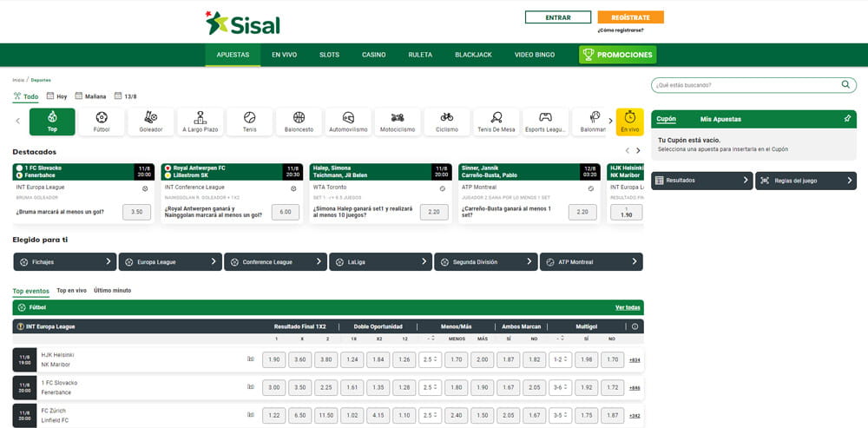Select the Baloncesto category icon
This screenshot has width=868, height=428.
[x=299, y=122]
